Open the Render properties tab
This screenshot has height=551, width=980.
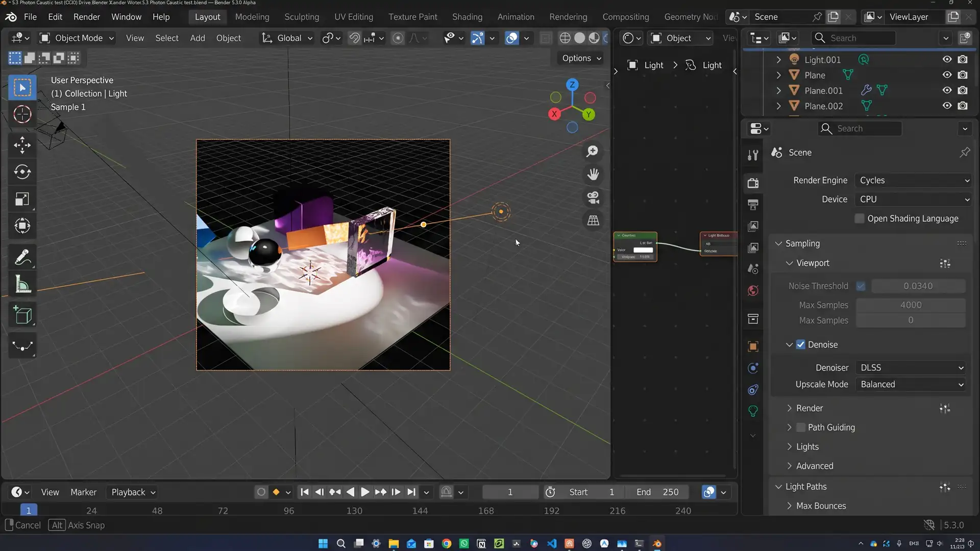(753, 183)
